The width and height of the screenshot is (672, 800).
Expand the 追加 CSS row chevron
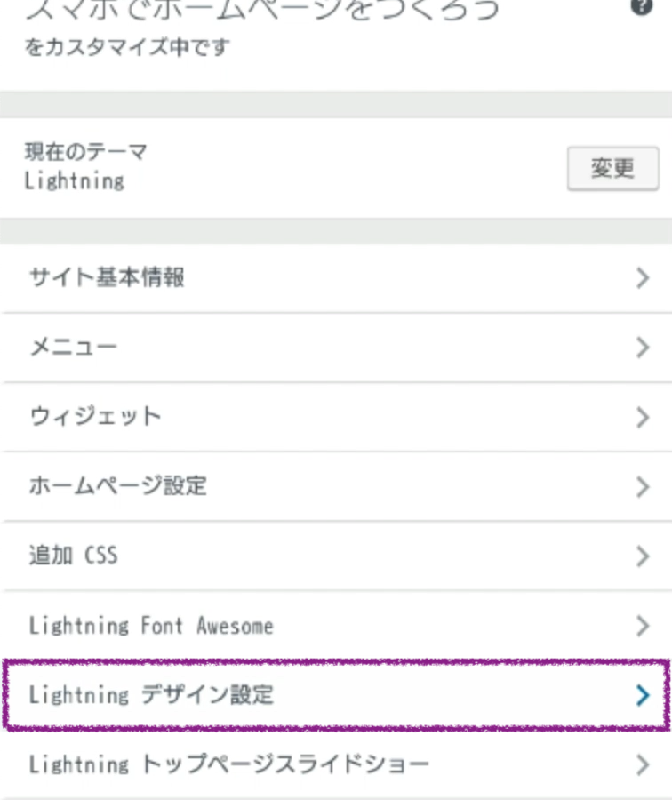[644, 556]
